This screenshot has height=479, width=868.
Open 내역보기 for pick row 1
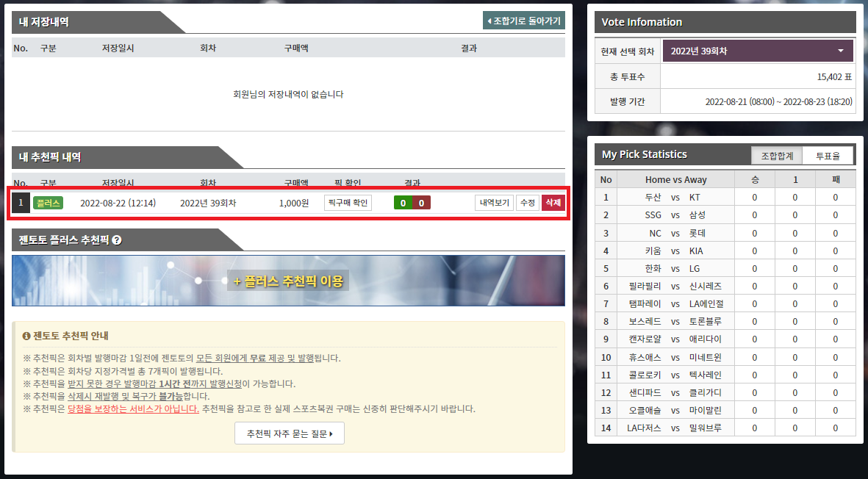(494, 203)
